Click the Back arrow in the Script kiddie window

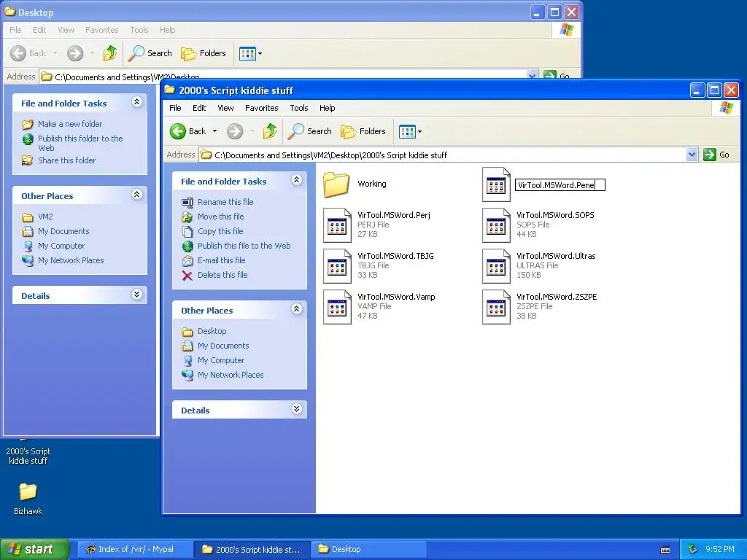(178, 131)
